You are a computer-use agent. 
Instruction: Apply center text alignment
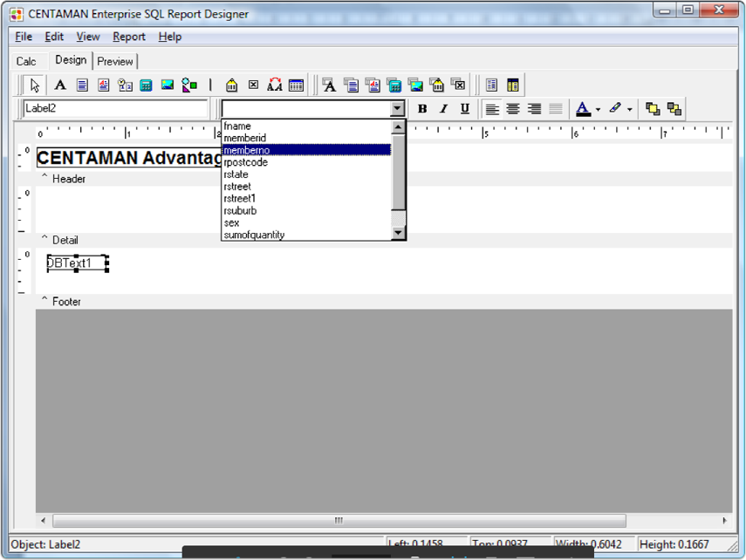coord(511,108)
